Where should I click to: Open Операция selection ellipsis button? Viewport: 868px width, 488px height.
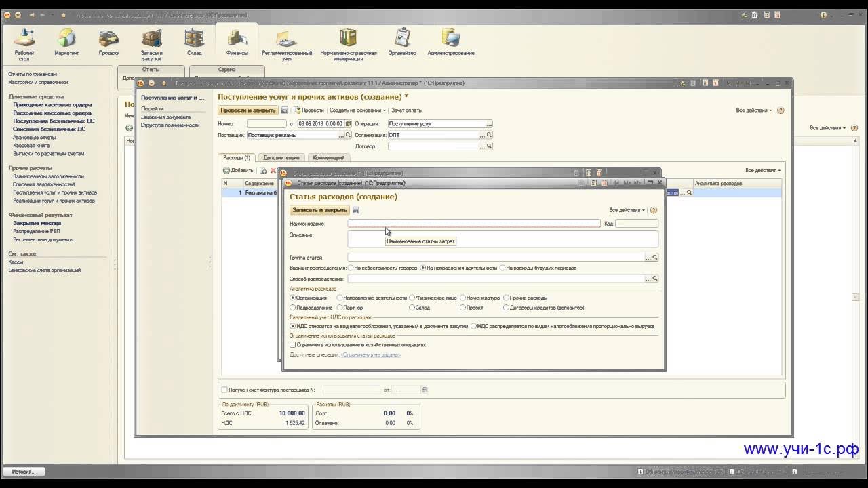(x=489, y=124)
